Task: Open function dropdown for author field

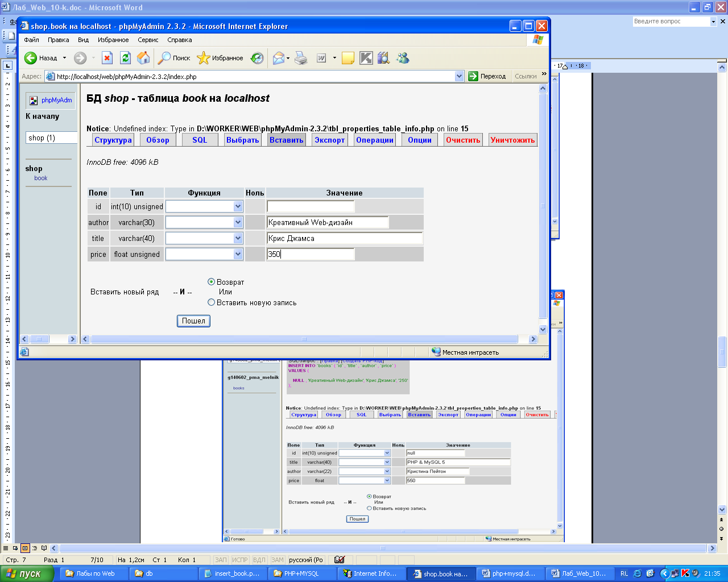Action: tap(238, 222)
